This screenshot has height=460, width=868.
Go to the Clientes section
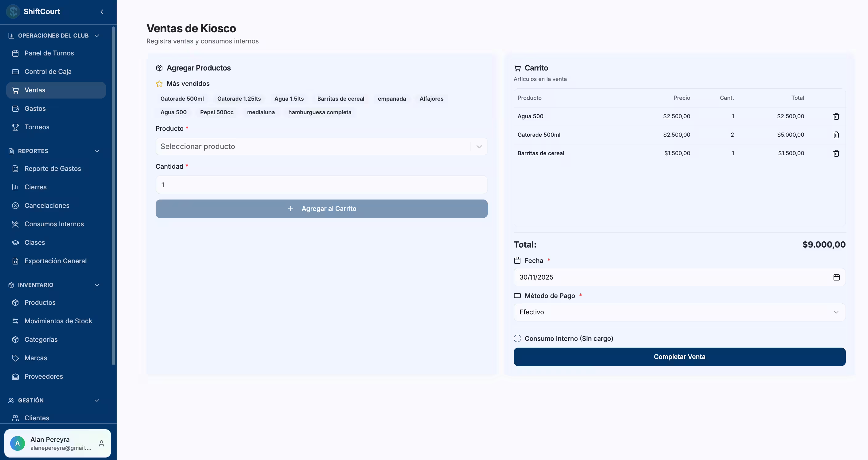point(37,418)
